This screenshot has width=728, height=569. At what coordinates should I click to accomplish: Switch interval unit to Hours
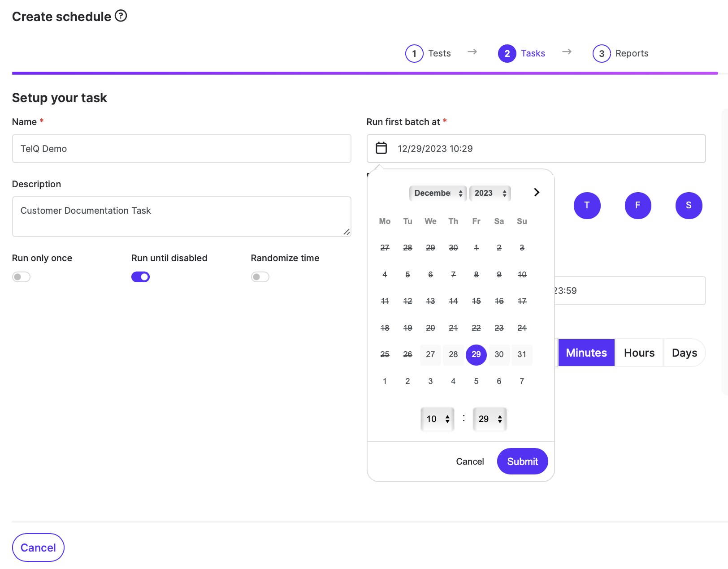point(639,353)
